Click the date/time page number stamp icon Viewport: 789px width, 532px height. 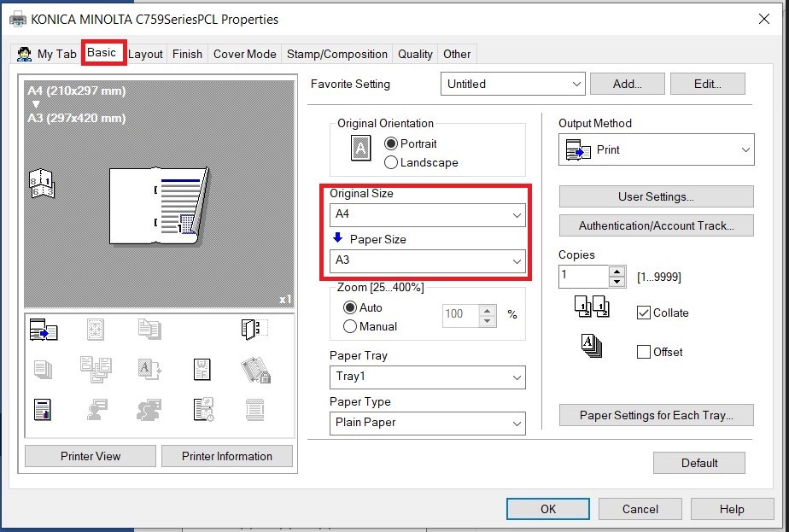pos(203,410)
